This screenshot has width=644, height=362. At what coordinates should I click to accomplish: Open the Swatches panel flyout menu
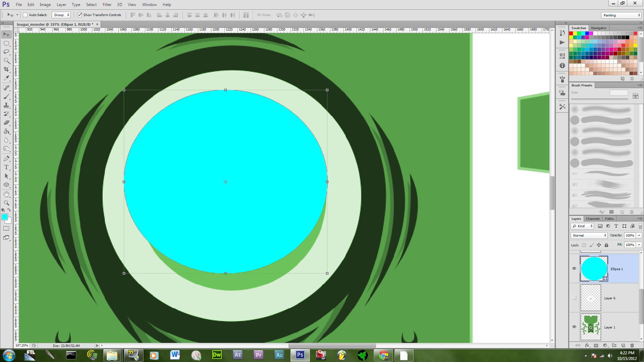click(x=639, y=28)
